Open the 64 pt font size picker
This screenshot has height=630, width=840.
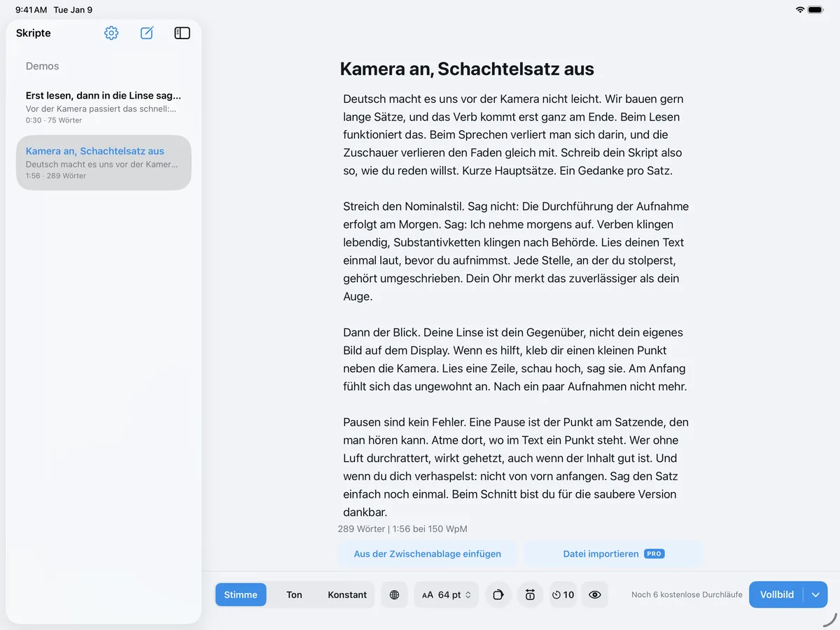pyautogui.click(x=447, y=595)
